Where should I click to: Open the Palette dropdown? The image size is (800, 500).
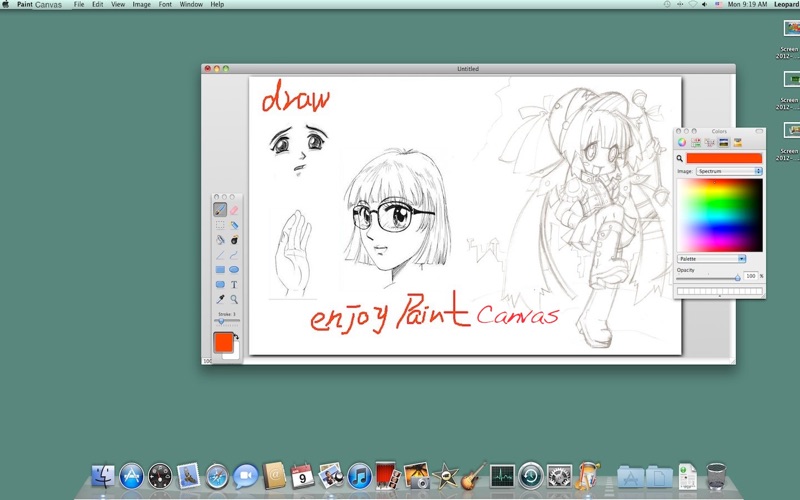(x=711, y=259)
